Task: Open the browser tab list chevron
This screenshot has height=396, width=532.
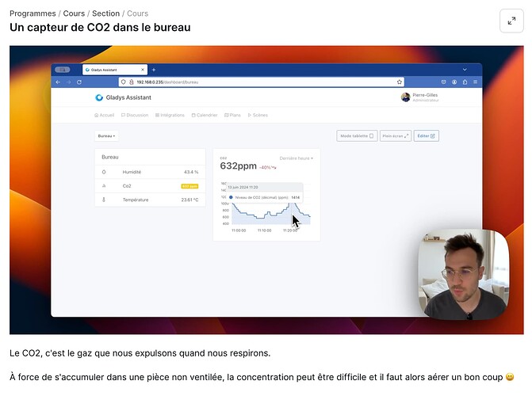Action: click(x=465, y=70)
